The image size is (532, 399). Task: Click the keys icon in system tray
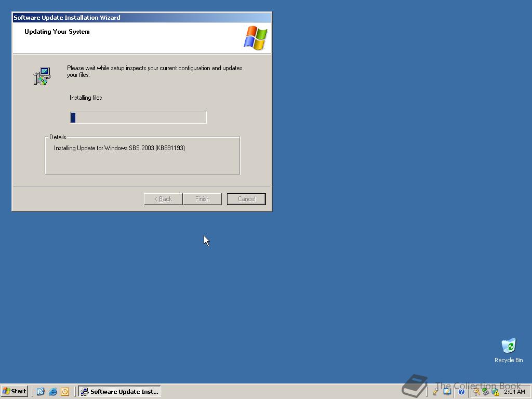click(x=477, y=392)
